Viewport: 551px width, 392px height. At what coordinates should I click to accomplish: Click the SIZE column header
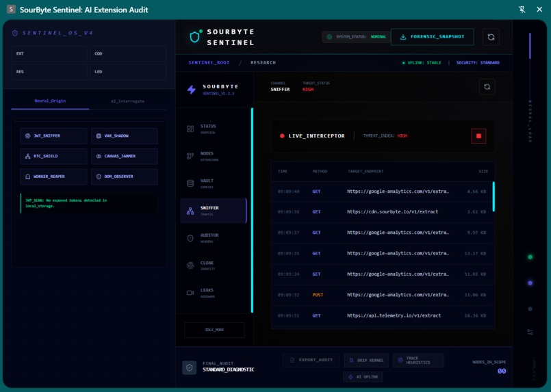click(x=483, y=172)
